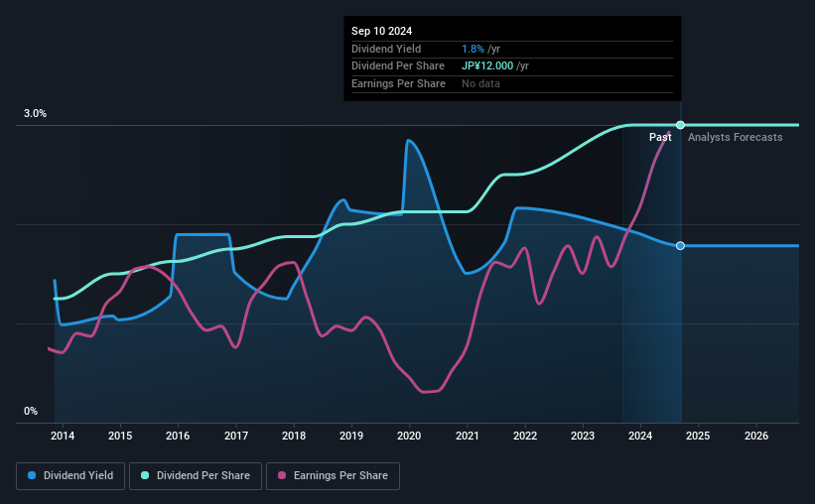Click the 2019 x-axis label
Screen dimensions: 815x504
[351, 436]
